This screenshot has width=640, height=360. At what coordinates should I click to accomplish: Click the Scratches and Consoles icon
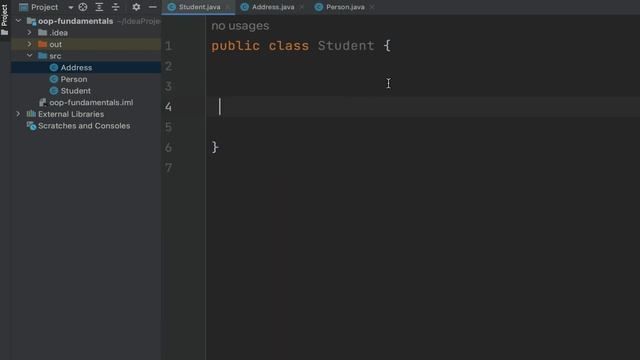point(31,126)
